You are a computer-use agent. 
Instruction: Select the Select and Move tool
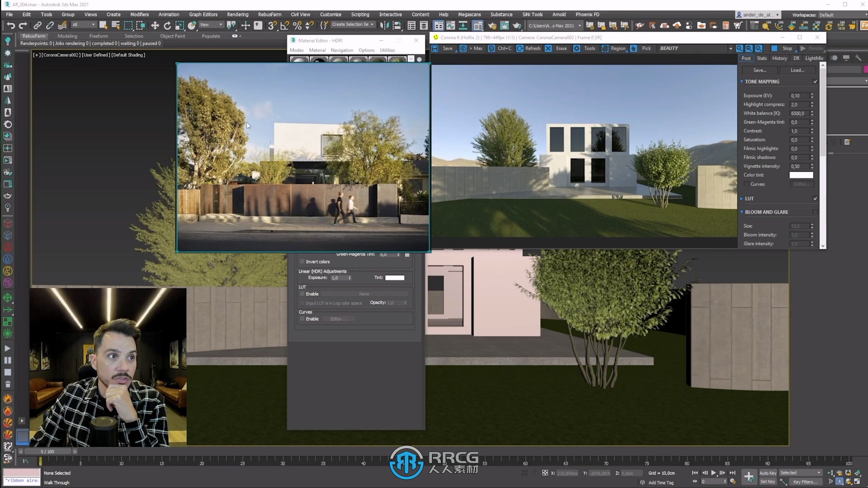(154, 24)
